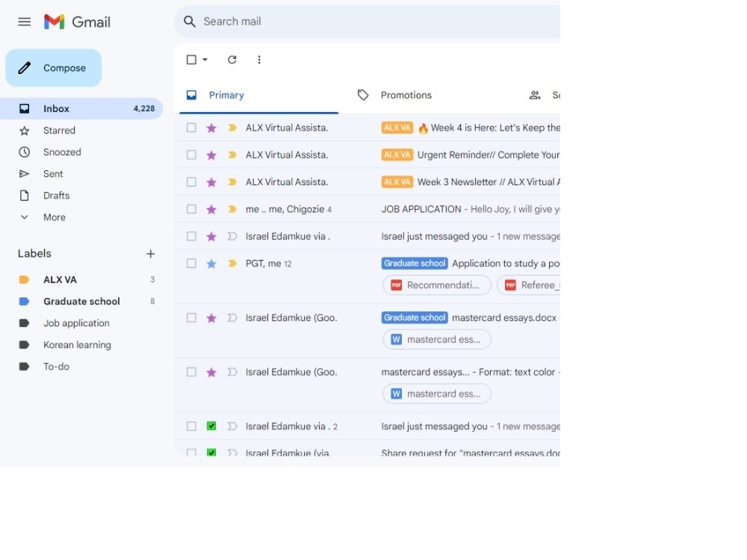Switch to the Promotions tab
The width and height of the screenshot is (747, 560).
click(394, 96)
